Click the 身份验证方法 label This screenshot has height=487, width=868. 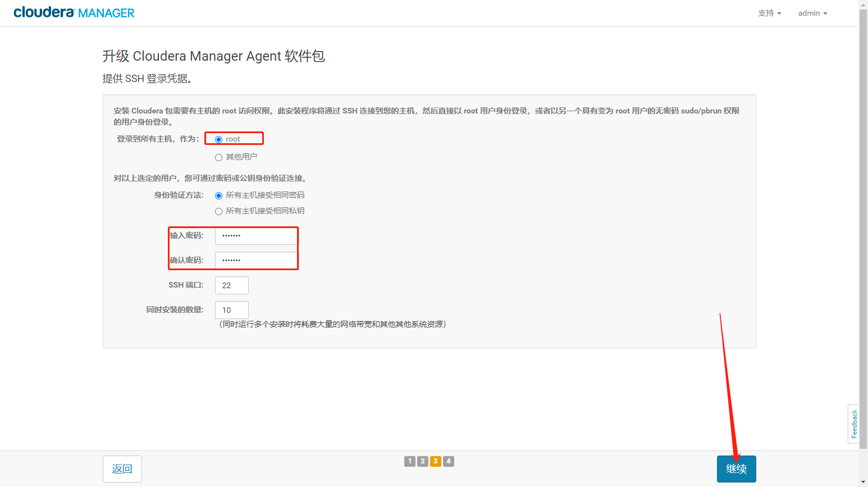(179, 195)
